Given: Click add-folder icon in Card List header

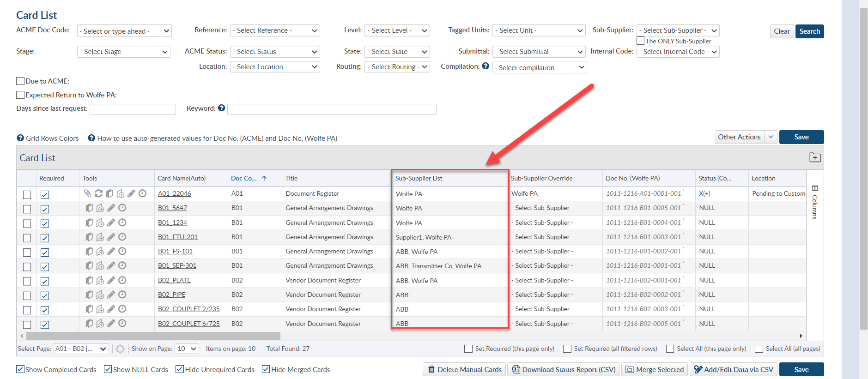Looking at the screenshot, I should click(815, 157).
